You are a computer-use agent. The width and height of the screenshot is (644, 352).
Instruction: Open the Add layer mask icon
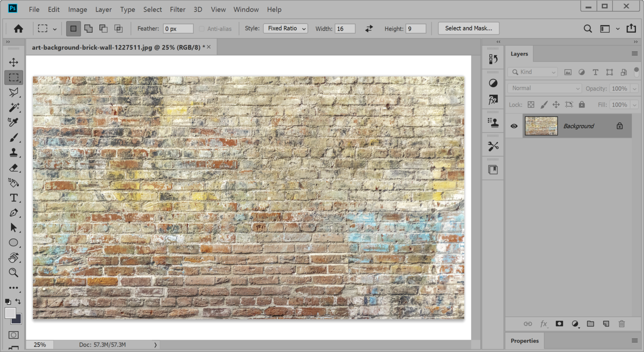tap(559, 324)
